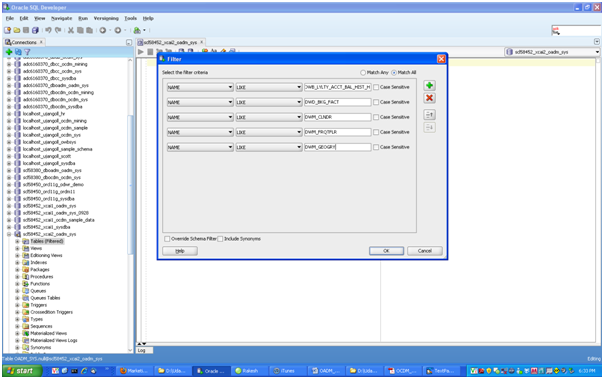Click the Cancel button in Filter dialog

tap(425, 251)
